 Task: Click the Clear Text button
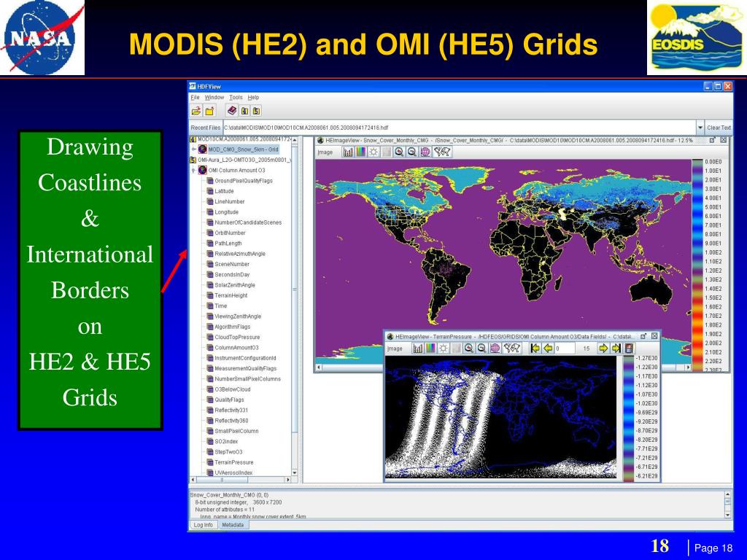pos(719,128)
